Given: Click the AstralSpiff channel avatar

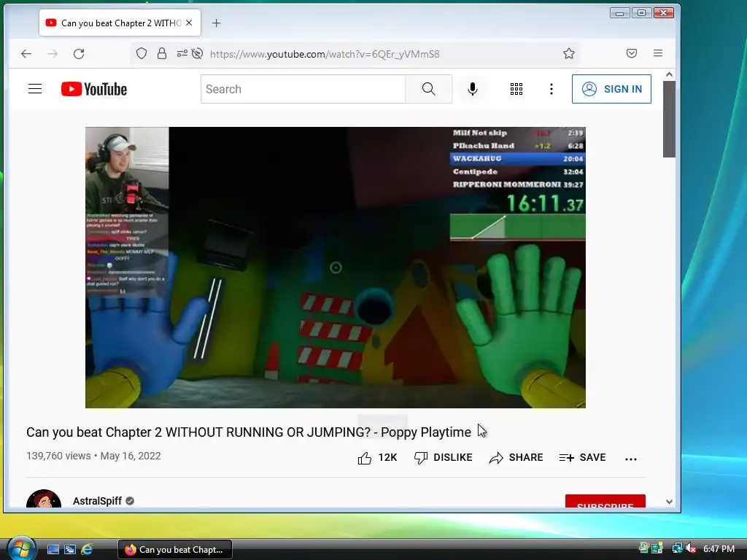Looking at the screenshot, I should point(43,499).
